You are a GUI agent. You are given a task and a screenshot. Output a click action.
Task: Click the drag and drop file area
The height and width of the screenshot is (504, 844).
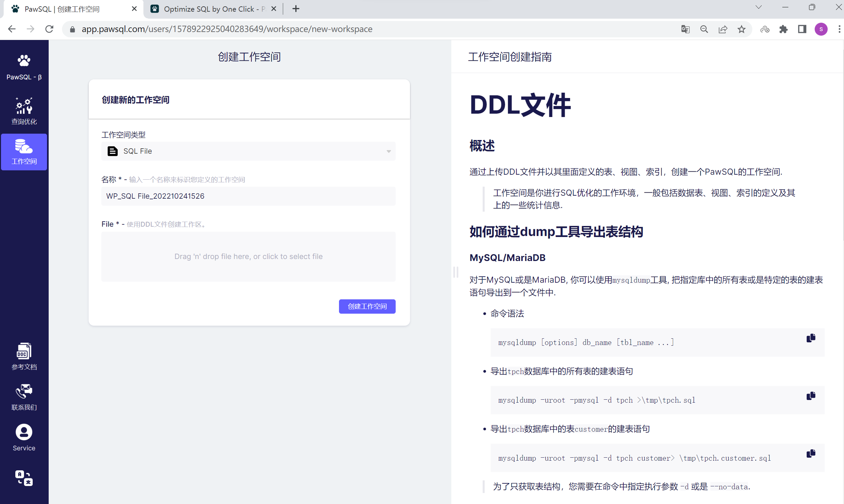point(248,256)
